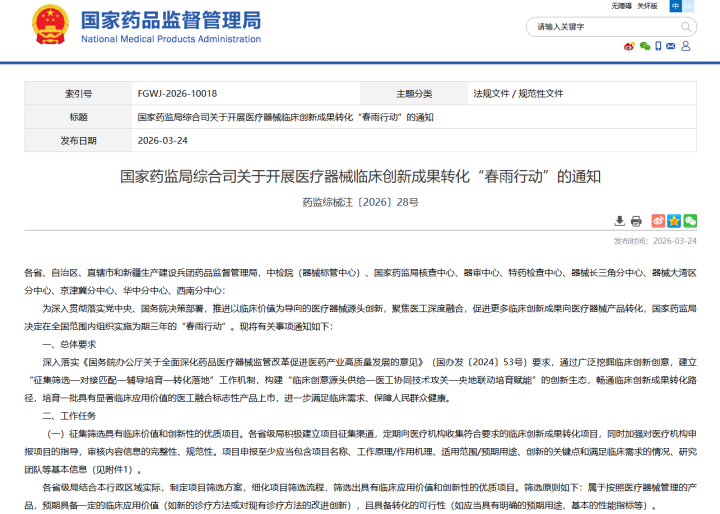Open the header Weibo icon
The width and height of the screenshot is (720, 514).
tap(629, 46)
